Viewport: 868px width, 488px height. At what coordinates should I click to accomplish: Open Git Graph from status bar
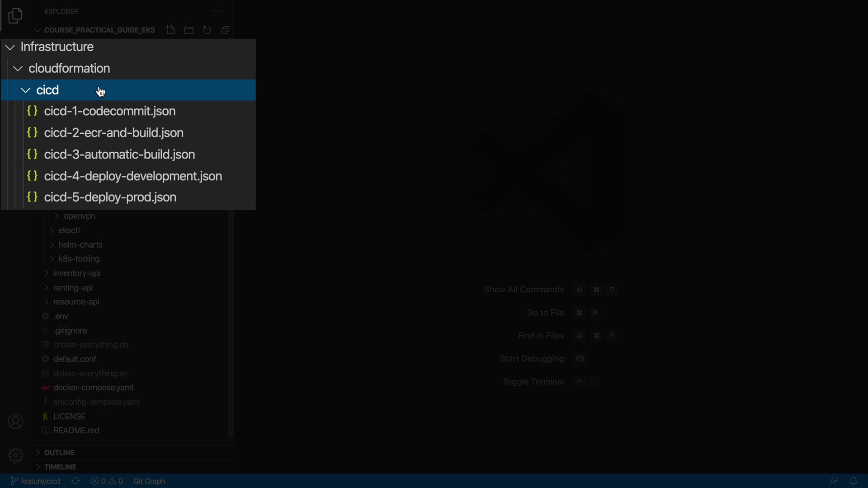coord(149,481)
